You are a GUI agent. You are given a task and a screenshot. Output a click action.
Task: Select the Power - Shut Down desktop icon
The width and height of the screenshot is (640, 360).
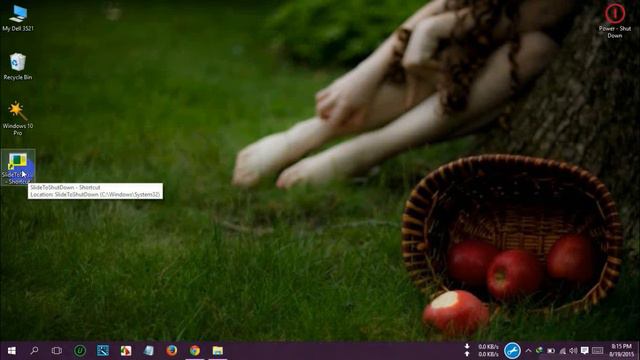(614, 21)
